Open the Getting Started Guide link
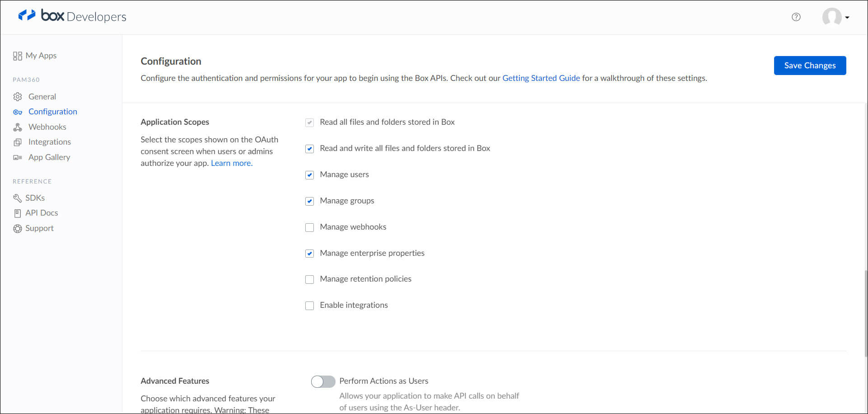 click(x=541, y=78)
